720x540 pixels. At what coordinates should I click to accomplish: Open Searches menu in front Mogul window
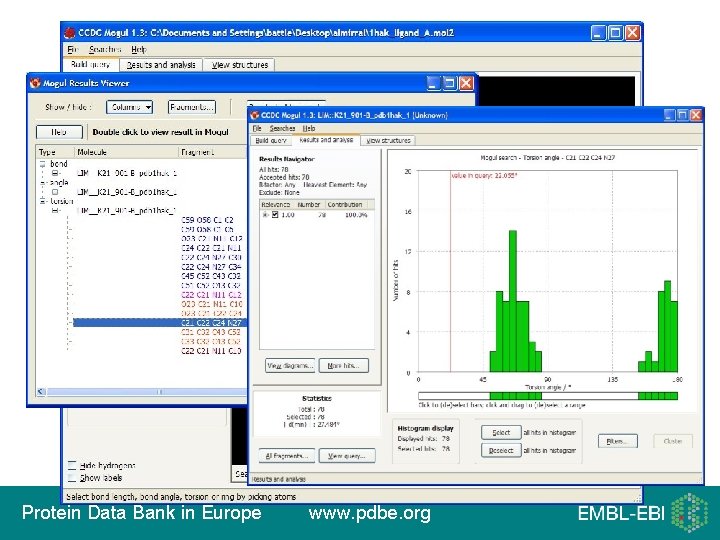(x=282, y=128)
